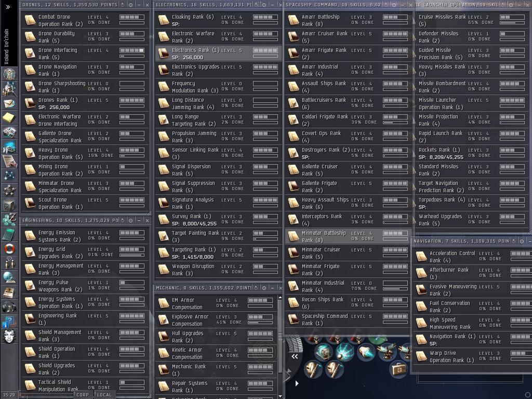This screenshot has height=399, width=532.
Task: Select the Amarr Battleship Rank (8) skill
Action: pos(348,20)
